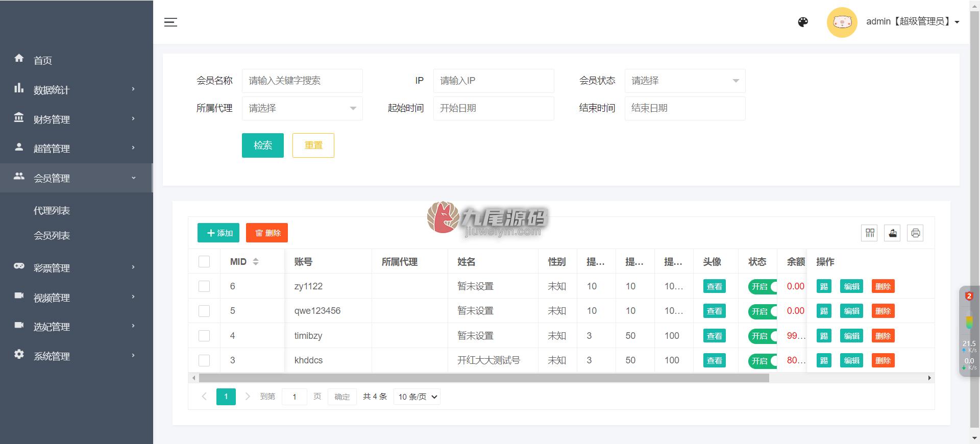Open the 会员状态 dropdown
The width and height of the screenshot is (980, 444).
tap(685, 81)
